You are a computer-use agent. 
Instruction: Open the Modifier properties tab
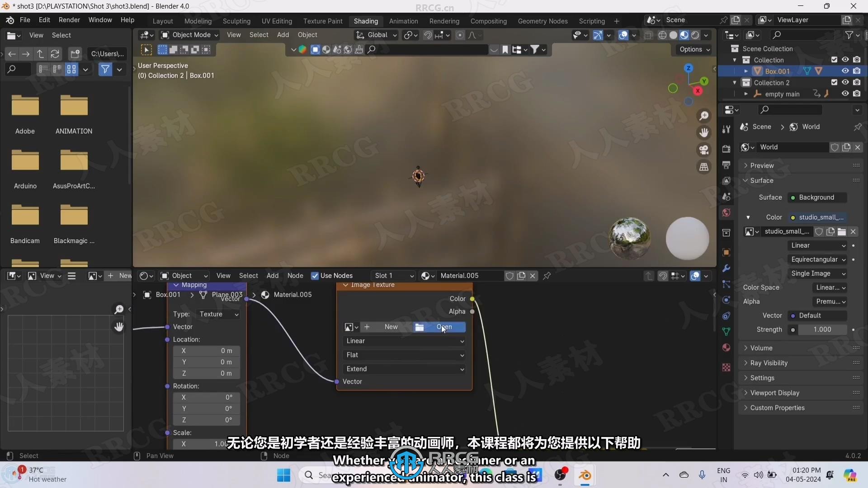726,268
